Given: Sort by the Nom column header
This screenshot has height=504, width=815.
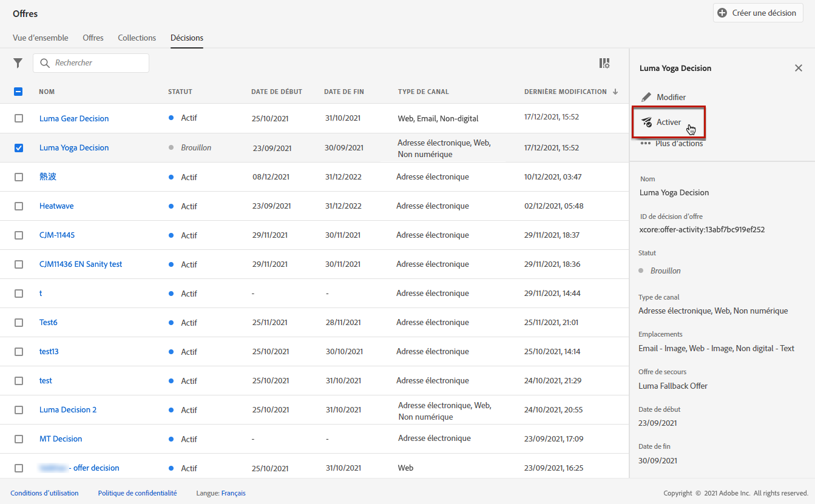Looking at the screenshot, I should coord(47,92).
